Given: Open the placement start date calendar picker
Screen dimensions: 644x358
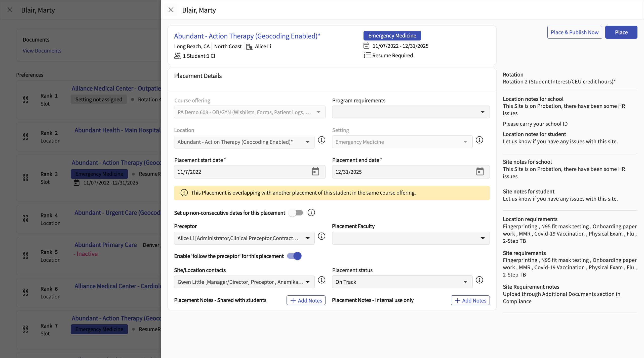Looking at the screenshot, I should tap(315, 172).
